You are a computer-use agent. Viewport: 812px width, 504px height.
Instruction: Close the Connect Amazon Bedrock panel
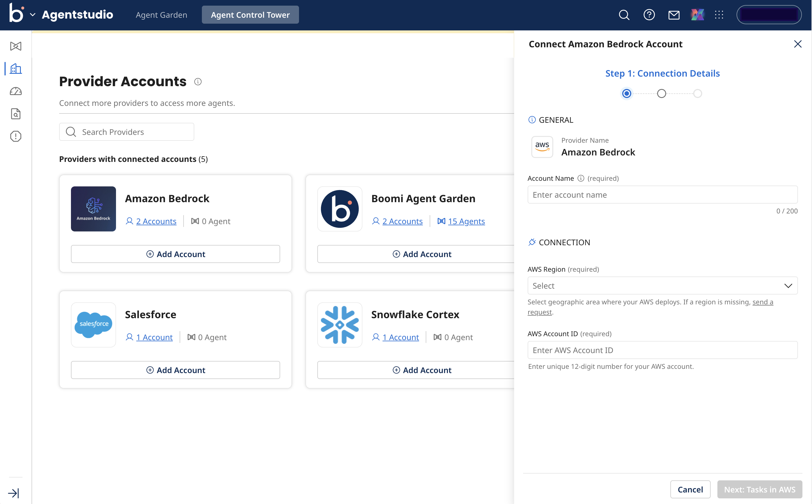[x=798, y=44]
